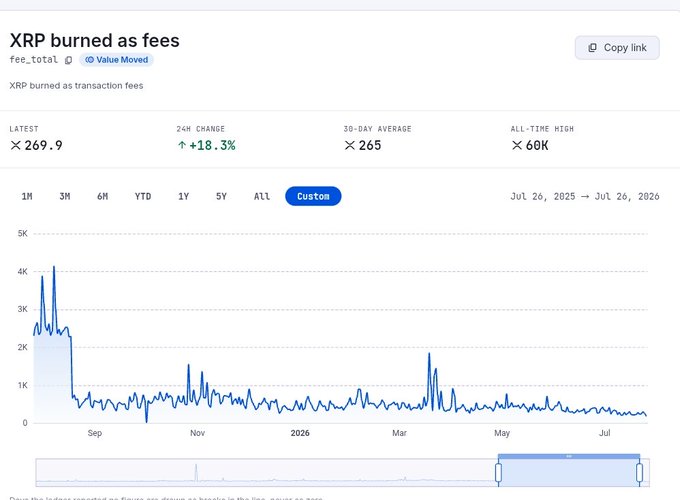Screen dimensions: 680x500
Task: Open the Jul 26, 2025 → Jul 26, 2026 date range
Action: pyautogui.click(x=585, y=196)
